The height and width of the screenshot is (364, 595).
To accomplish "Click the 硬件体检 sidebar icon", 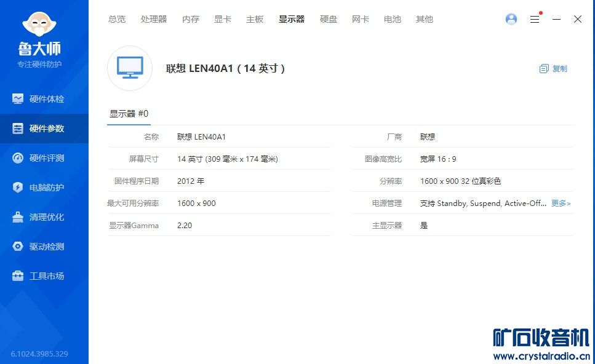I will click(x=17, y=98).
